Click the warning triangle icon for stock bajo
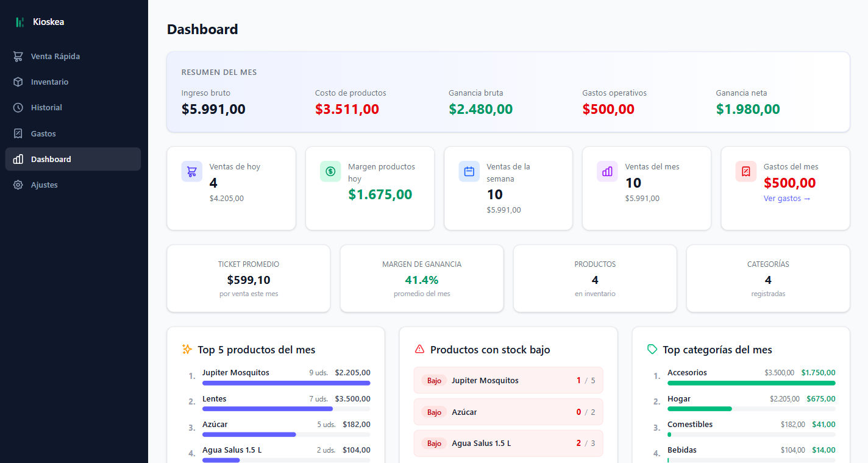This screenshot has width=868, height=463. pos(419,349)
